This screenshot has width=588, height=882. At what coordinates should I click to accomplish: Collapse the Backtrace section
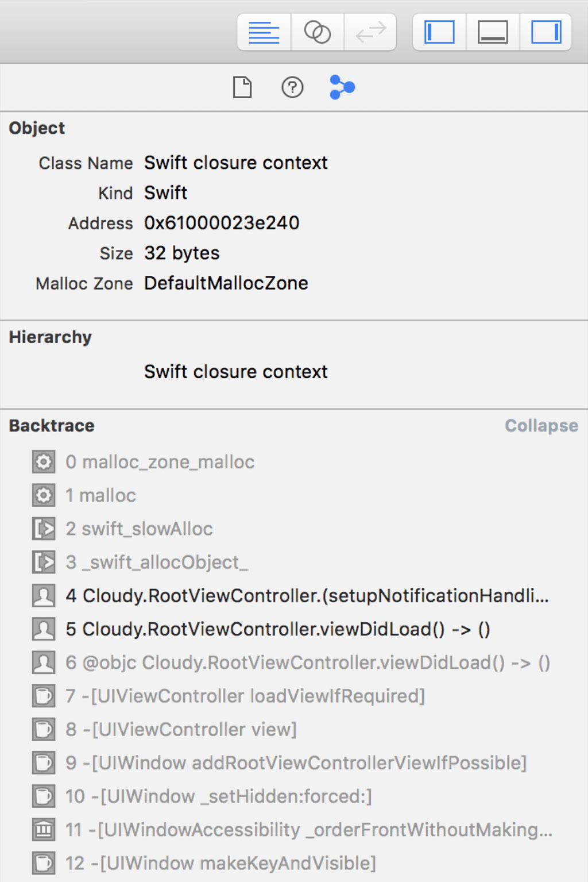(x=541, y=426)
